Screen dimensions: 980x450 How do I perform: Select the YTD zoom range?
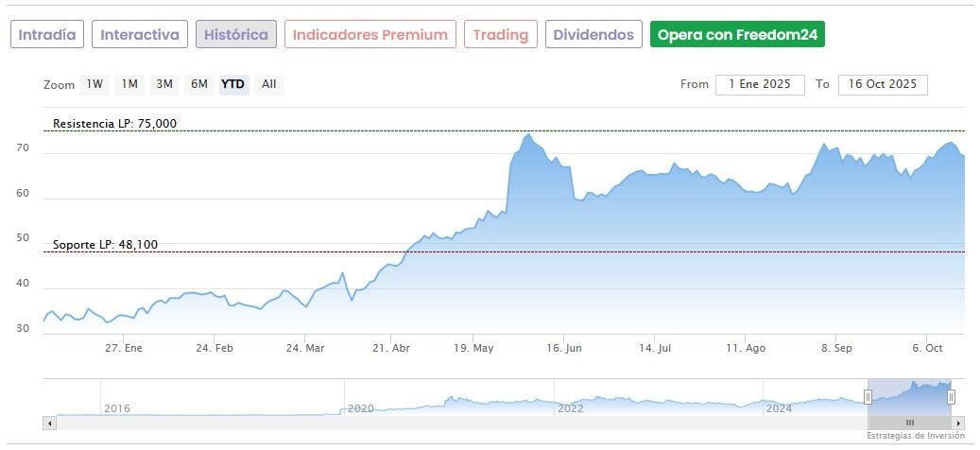coord(232,84)
